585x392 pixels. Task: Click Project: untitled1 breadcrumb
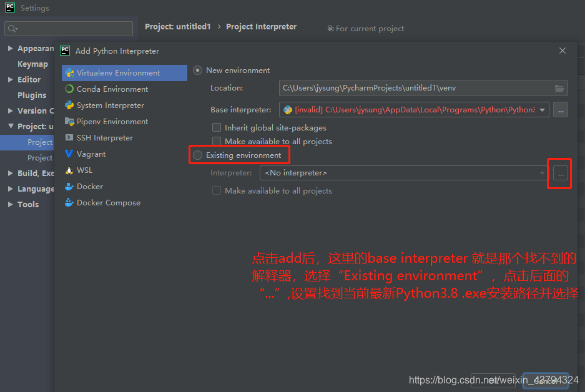(x=177, y=26)
